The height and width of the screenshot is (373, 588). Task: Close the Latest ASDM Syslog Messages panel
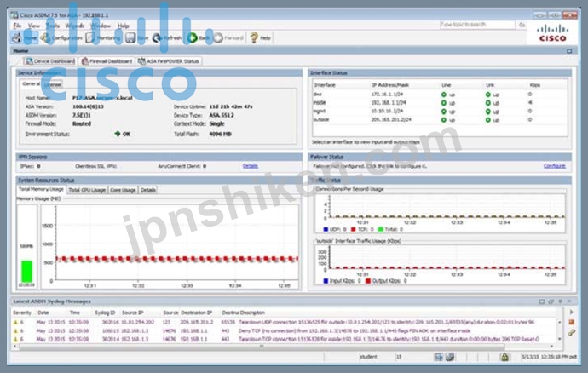coord(569,301)
